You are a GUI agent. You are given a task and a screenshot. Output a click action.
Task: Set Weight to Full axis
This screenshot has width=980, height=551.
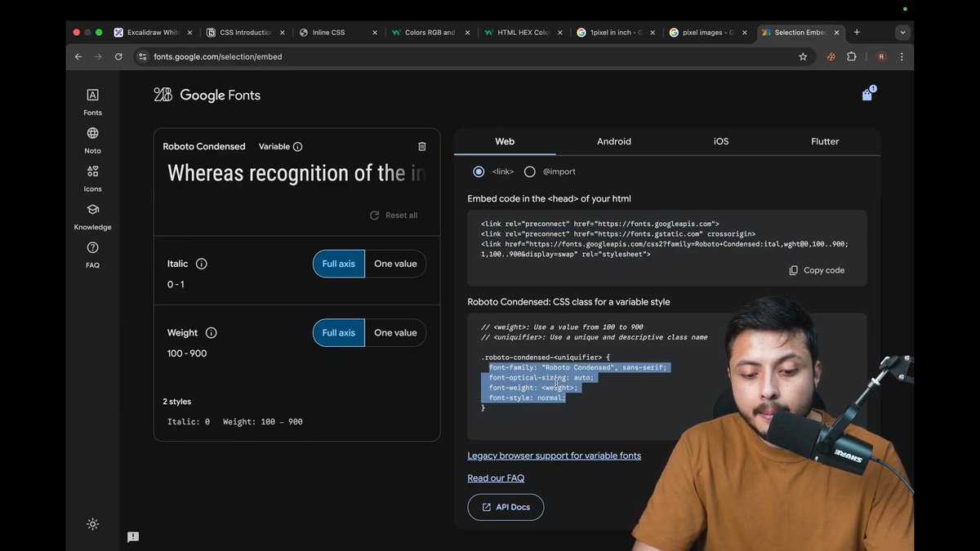click(339, 332)
